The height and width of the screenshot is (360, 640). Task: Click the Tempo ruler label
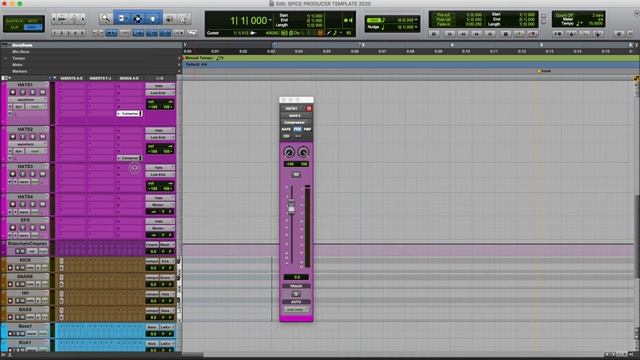(19, 58)
